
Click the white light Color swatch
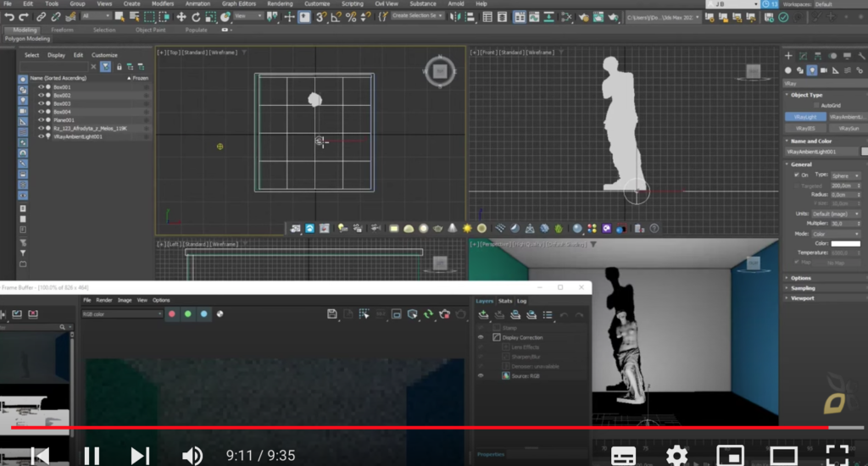(x=845, y=243)
